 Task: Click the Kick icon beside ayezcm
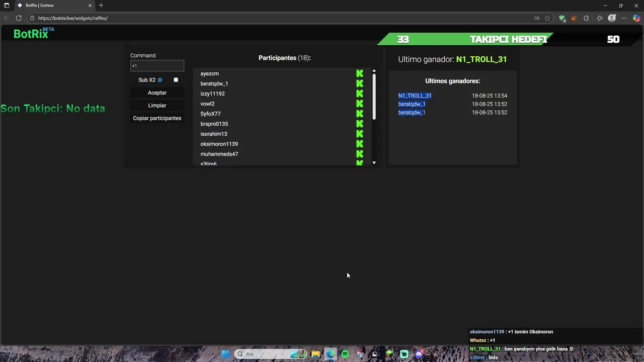[360, 73]
